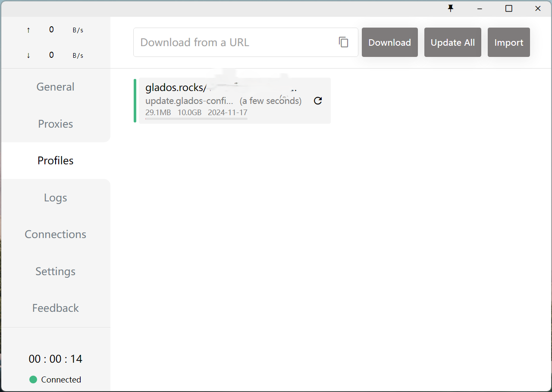Click the update.glados-confi... URL text

tap(189, 101)
